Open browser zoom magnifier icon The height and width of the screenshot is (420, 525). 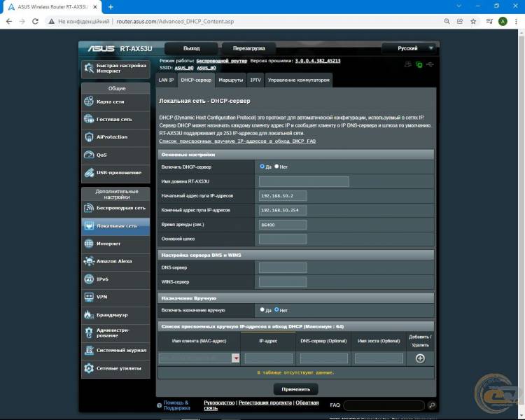(x=447, y=22)
